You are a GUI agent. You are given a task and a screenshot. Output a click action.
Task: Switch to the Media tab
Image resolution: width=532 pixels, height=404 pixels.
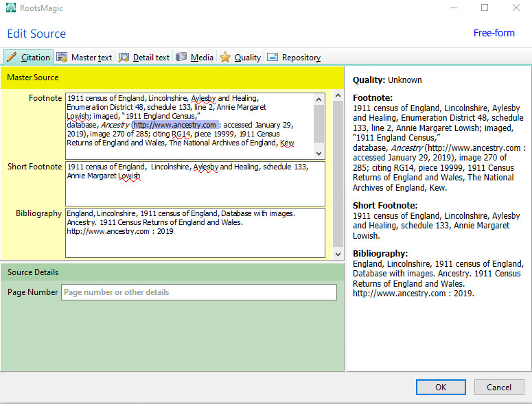[195, 58]
